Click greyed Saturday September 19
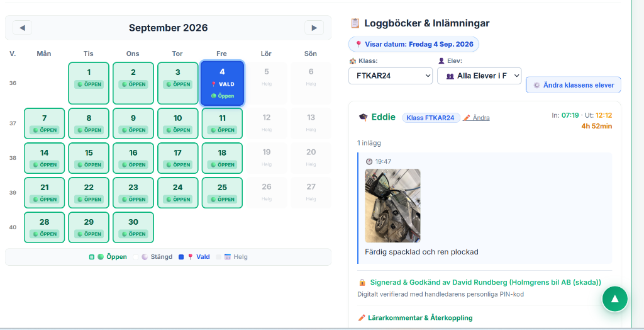The image size is (644, 330). coord(267,158)
